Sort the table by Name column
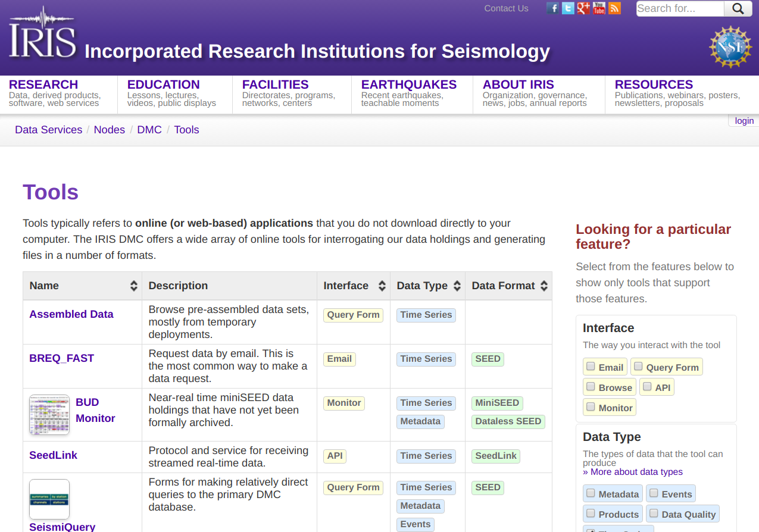Viewport: 759px width, 532px height. 134,286
